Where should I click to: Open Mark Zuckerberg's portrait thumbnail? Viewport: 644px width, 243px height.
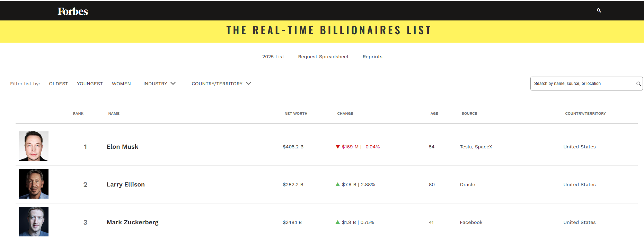34,222
